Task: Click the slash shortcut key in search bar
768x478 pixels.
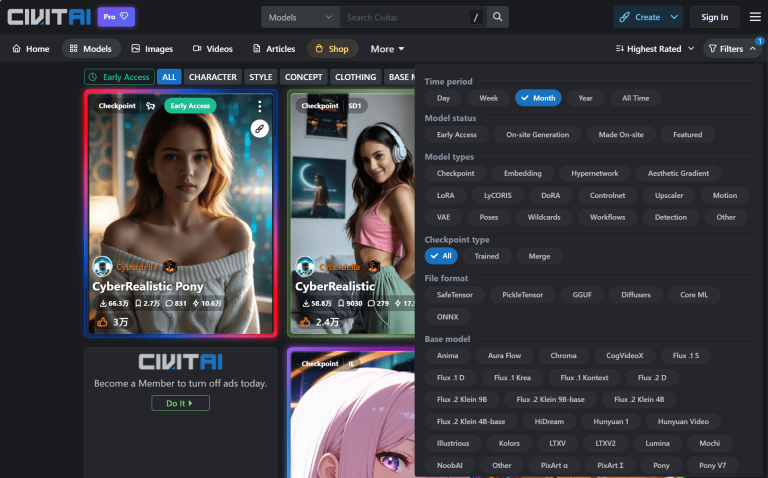Action: pyautogui.click(x=476, y=18)
